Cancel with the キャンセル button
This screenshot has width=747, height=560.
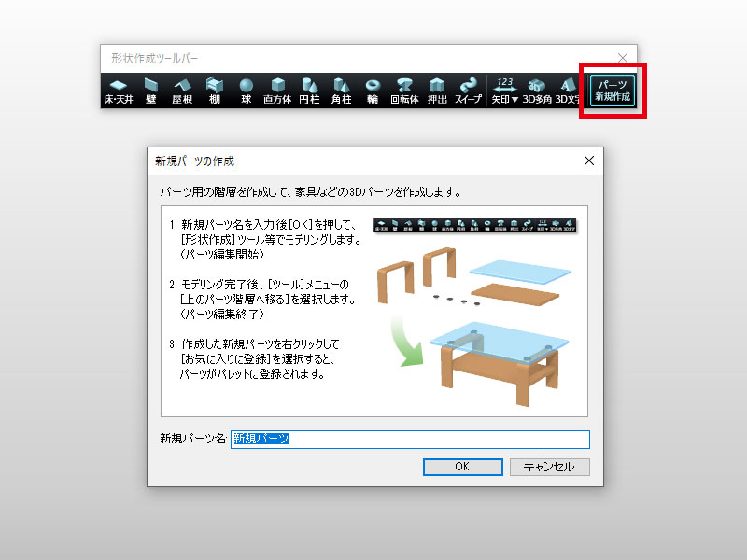(549, 467)
